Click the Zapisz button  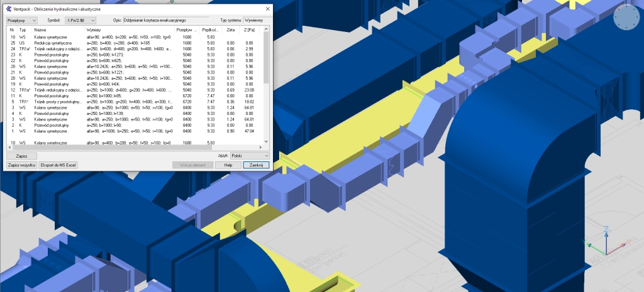(x=21, y=155)
